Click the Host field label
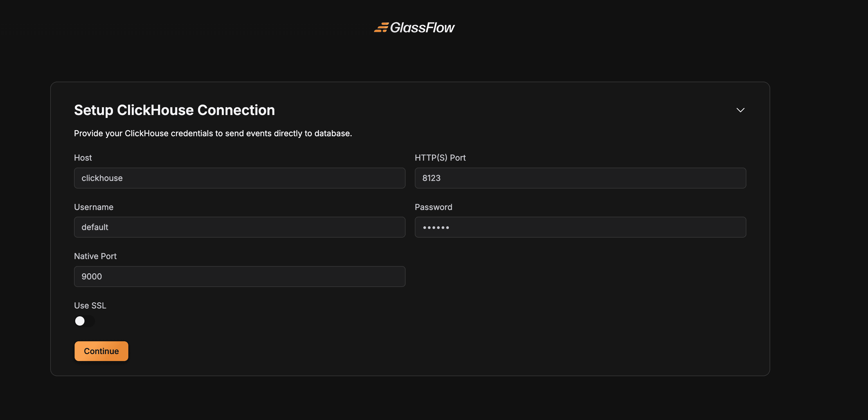This screenshot has width=868, height=420. tap(83, 158)
